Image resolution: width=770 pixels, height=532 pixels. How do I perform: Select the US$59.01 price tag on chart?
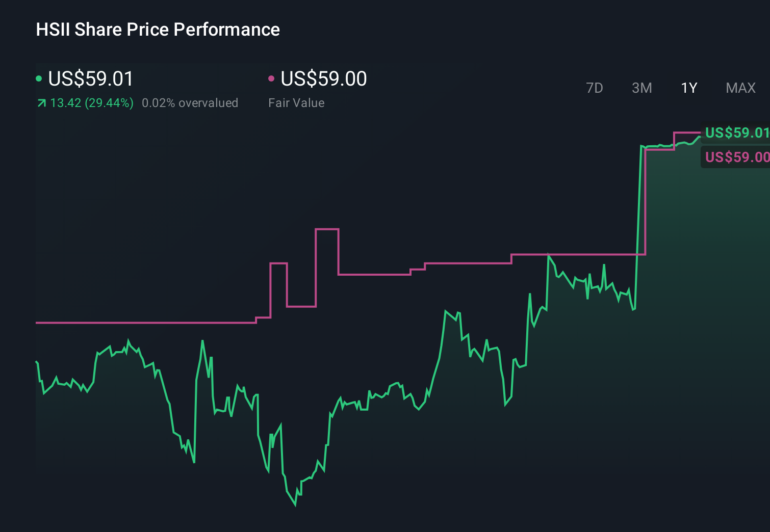pos(737,133)
